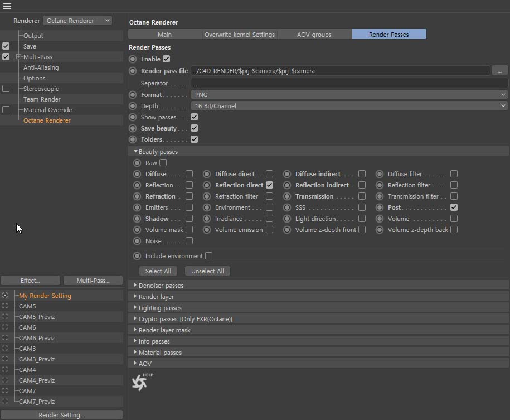Click the animation dot next to Reflection indirect
This screenshot has width=510, height=420.
point(287,185)
